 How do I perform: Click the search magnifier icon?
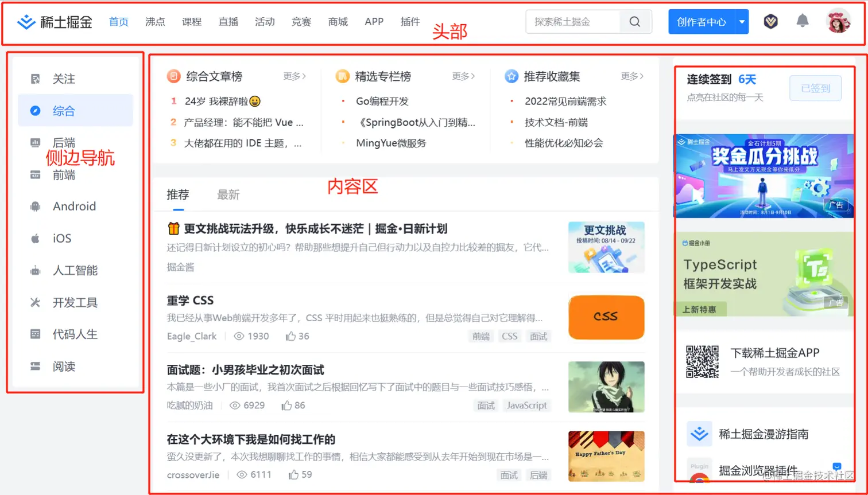(x=634, y=22)
